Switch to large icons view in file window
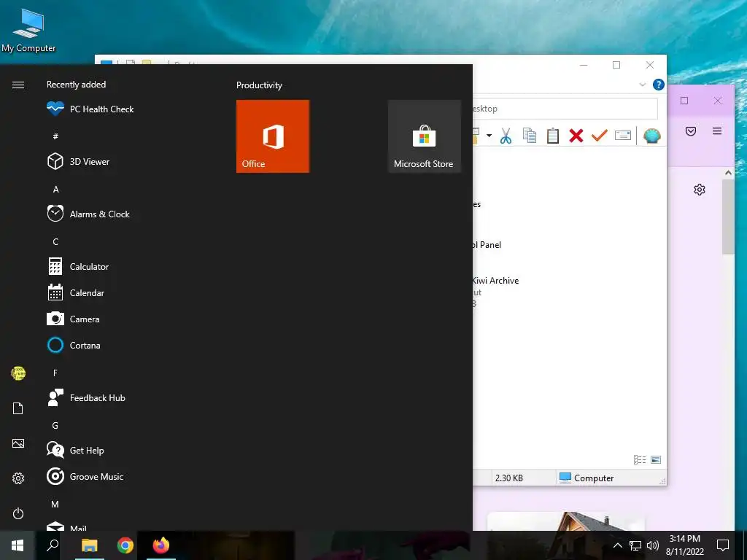 [656, 459]
